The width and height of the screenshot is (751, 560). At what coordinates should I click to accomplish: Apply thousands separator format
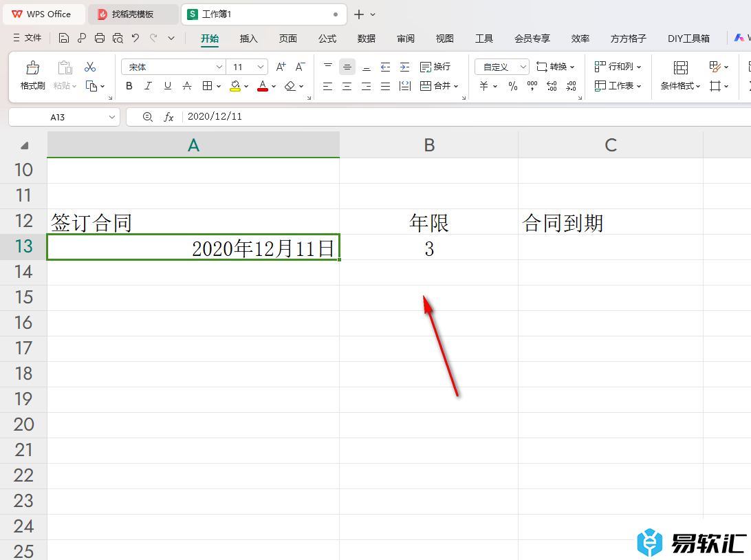[x=532, y=86]
